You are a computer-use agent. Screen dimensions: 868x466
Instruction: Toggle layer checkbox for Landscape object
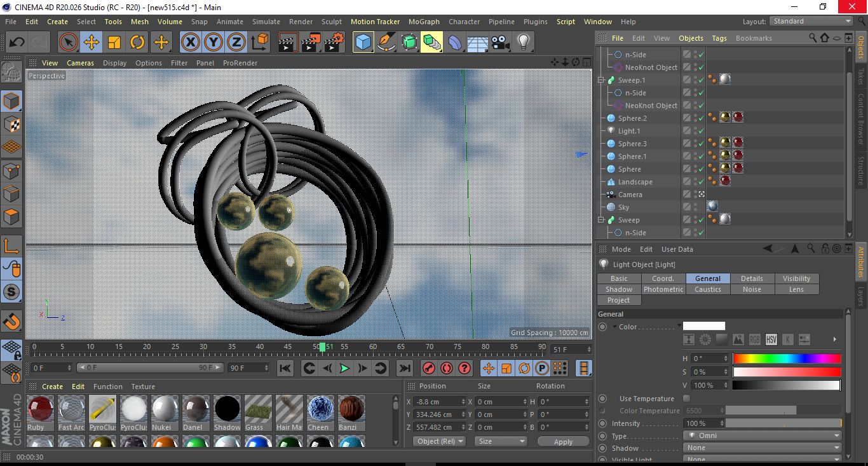coord(687,182)
